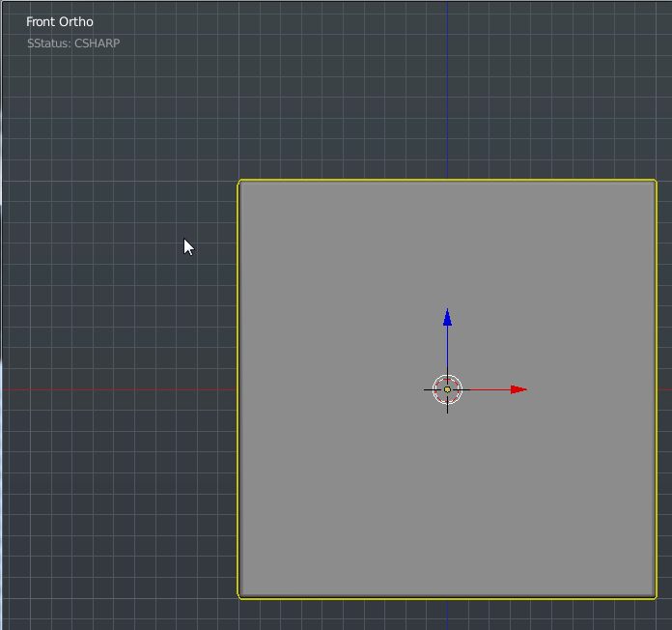672x630 pixels.
Task: Click the cube's top-left corner
Action: tap(239, 182)
